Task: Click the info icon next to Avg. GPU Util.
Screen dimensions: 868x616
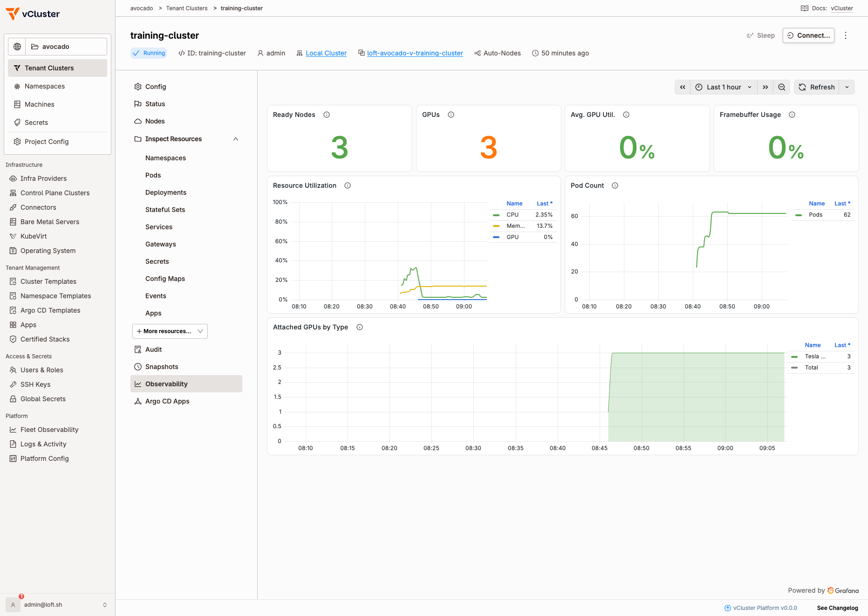Action: (626, 115)
